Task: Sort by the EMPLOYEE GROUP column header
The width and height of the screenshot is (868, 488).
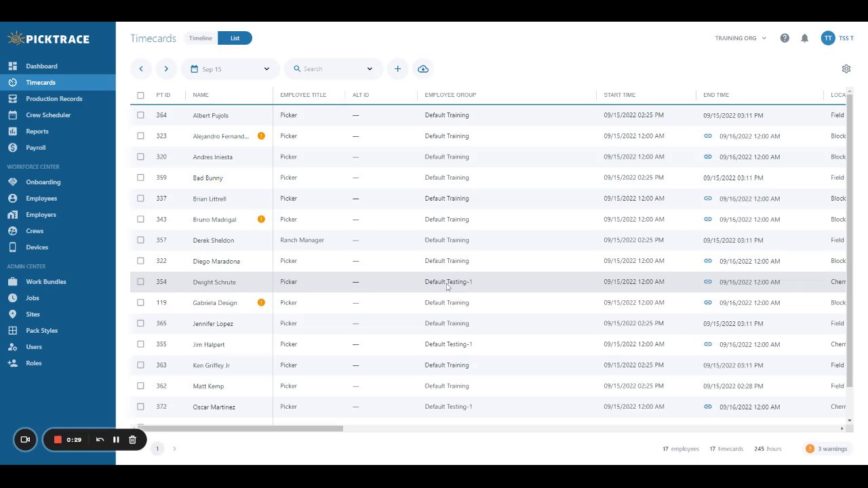Action: [450, 95]
